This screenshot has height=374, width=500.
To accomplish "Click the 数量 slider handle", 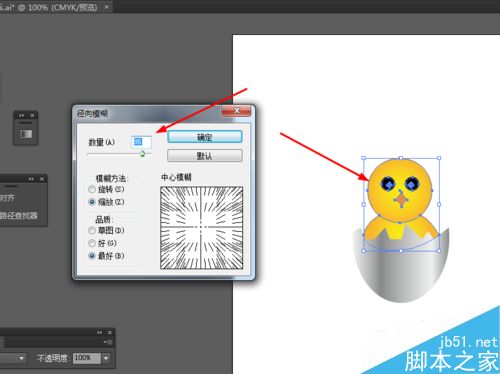I will pos(143,154).
